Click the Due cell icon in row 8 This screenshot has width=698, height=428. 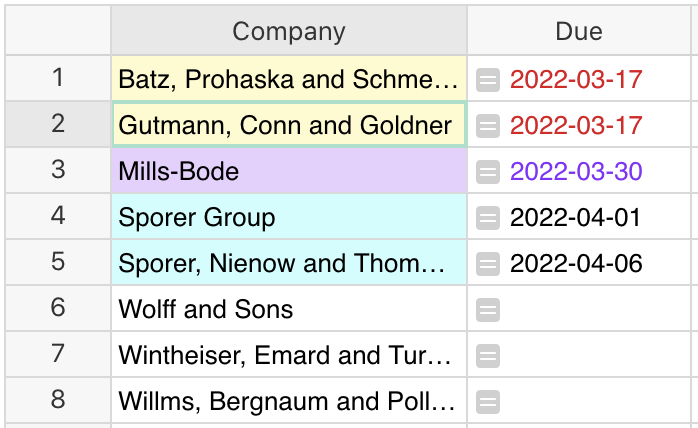click(488, 401)
